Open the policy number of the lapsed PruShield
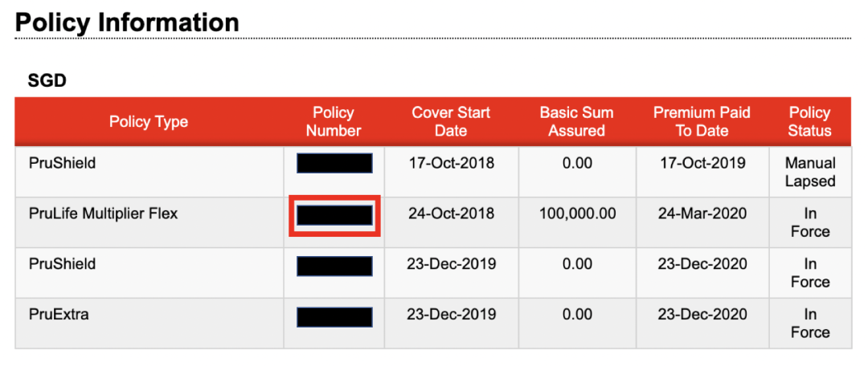The width and height of the screenshot is (868, 366). (334, 164)
